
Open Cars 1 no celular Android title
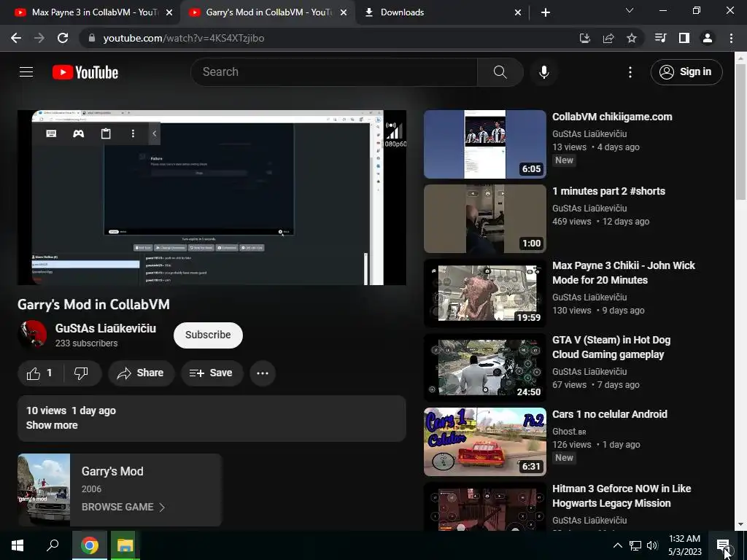[x=610, y=414]
